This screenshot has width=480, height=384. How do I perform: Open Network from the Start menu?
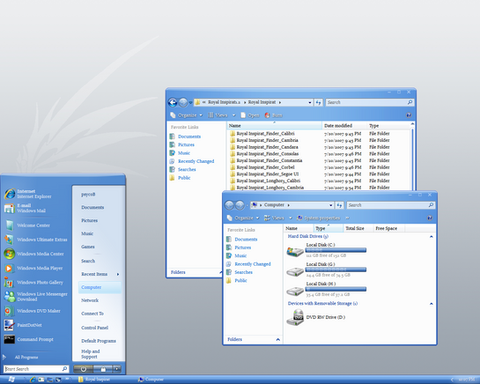[90, 300]
